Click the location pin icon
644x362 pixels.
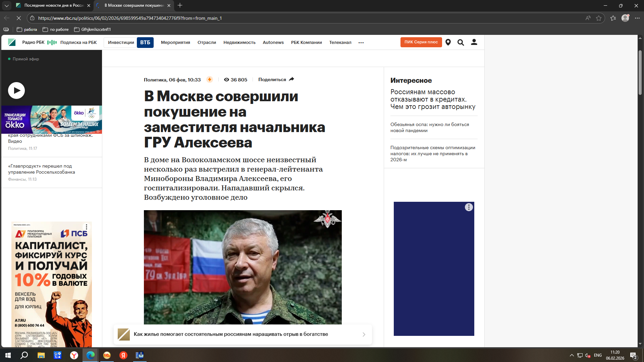448,42
